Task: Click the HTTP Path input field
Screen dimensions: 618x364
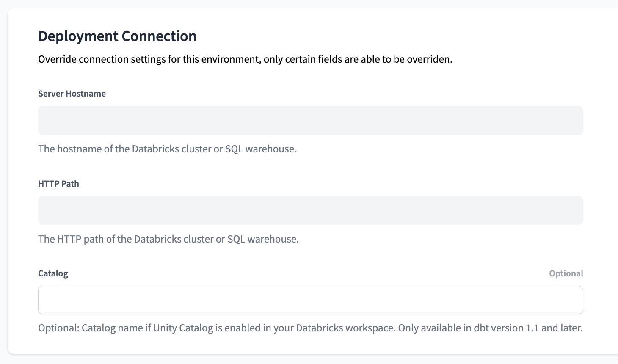Action: coord(310,210)
